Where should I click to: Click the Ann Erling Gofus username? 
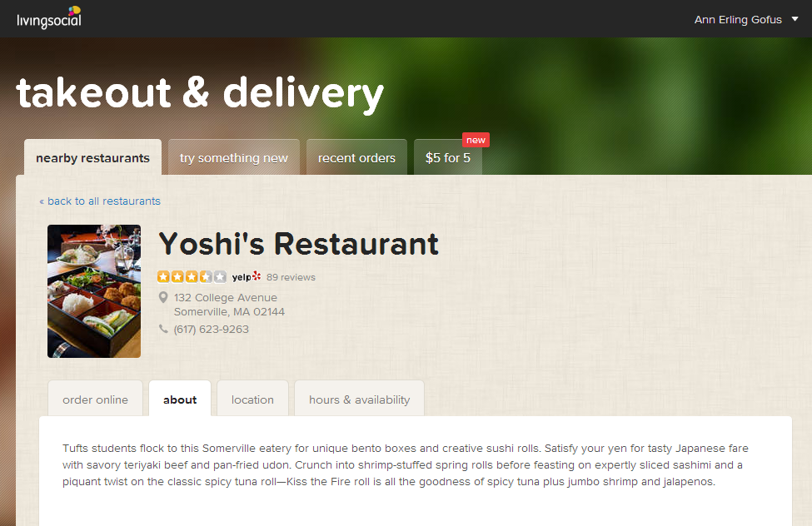(738, 20)
